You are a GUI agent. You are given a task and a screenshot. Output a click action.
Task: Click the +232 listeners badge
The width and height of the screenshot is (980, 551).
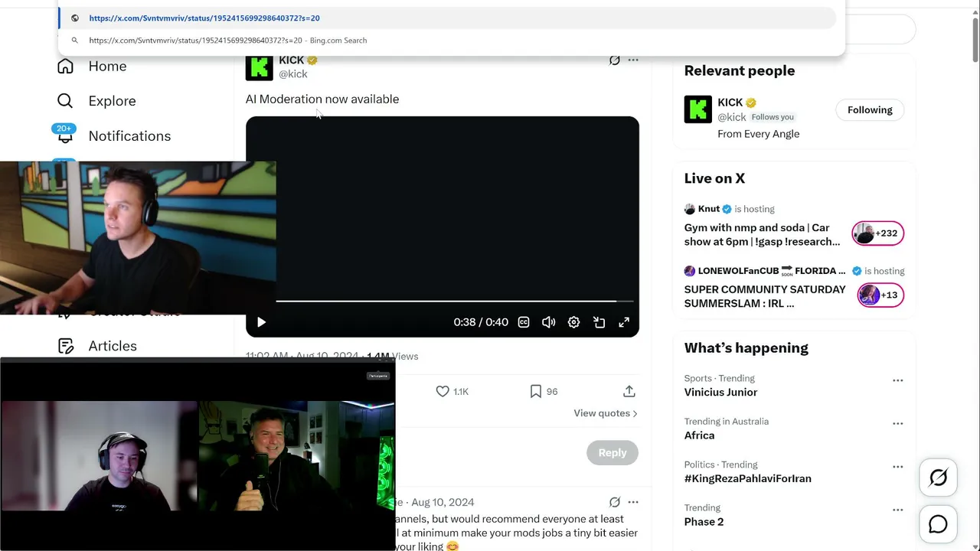point(878,233)
